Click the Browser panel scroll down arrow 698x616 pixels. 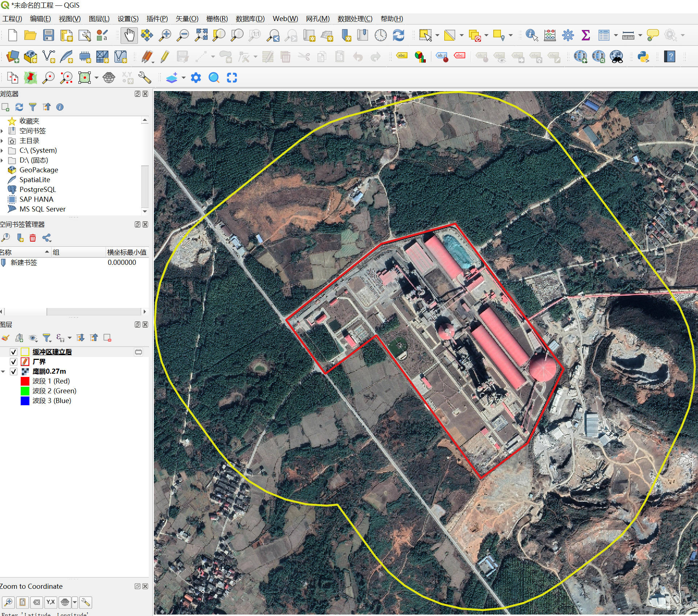pyautogui.click(x=145, y=211)
